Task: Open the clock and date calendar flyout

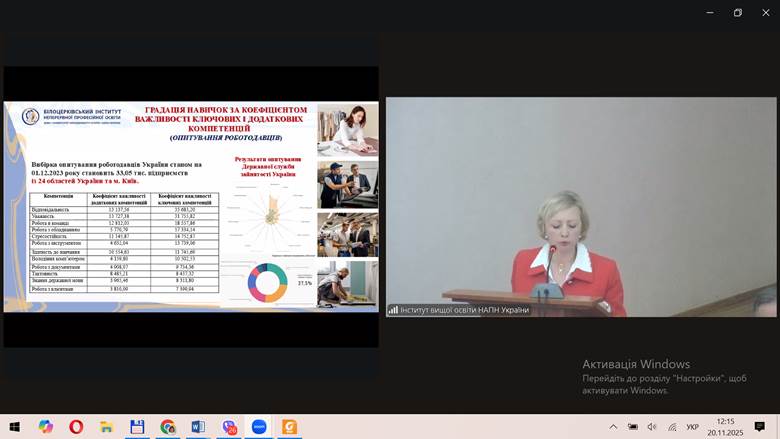Action: 724,427
